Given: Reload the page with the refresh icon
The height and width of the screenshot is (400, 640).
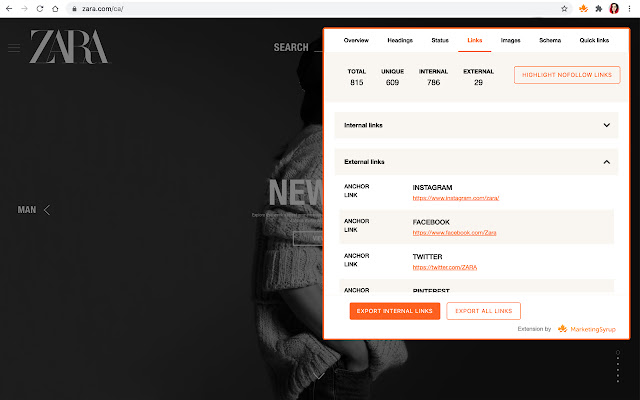Looking at the screenshot, I should 40,9.
